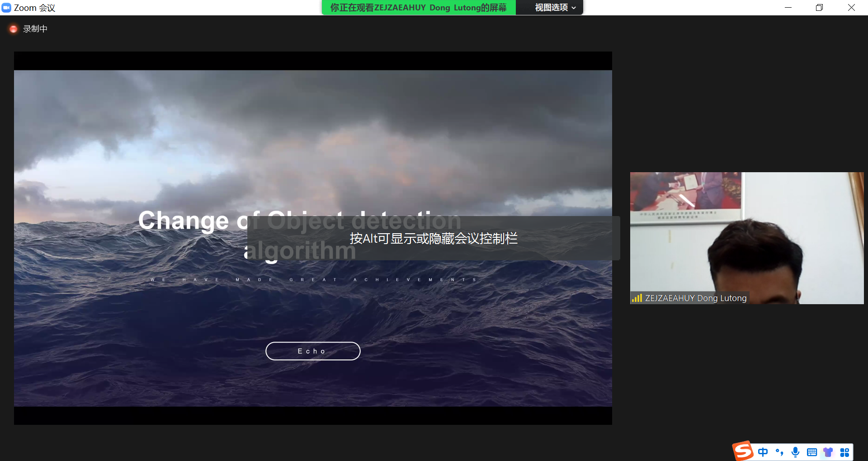
Task: Click the Sogou S logo icon
Action: click(743, 451)
